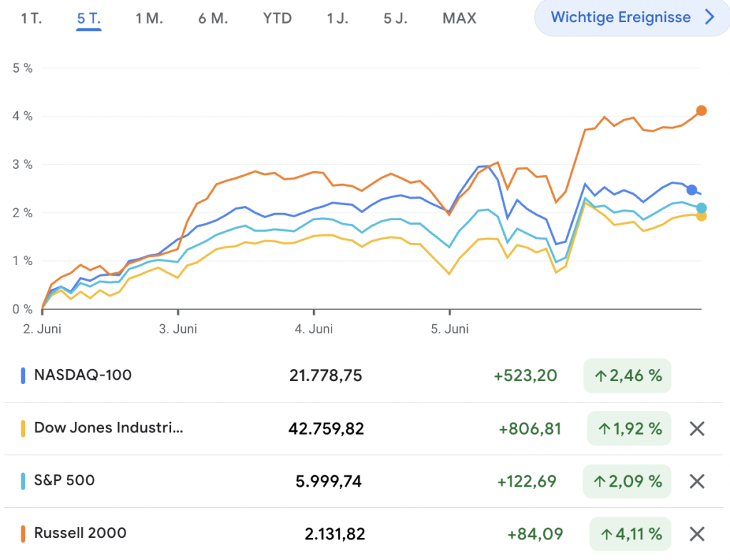Image resolution: width=730 pixels, height=560 pixels.
Task: Remove Dow Jones Industrial with X icon
Action: pyautogui.click(x=696, y=429)
